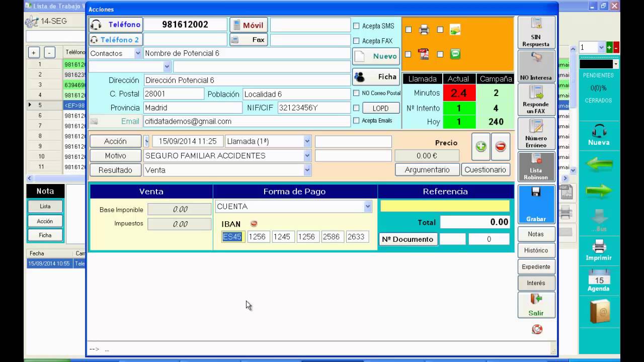Click the Cuestionario button
644x362 pixels.
point(485,170)
